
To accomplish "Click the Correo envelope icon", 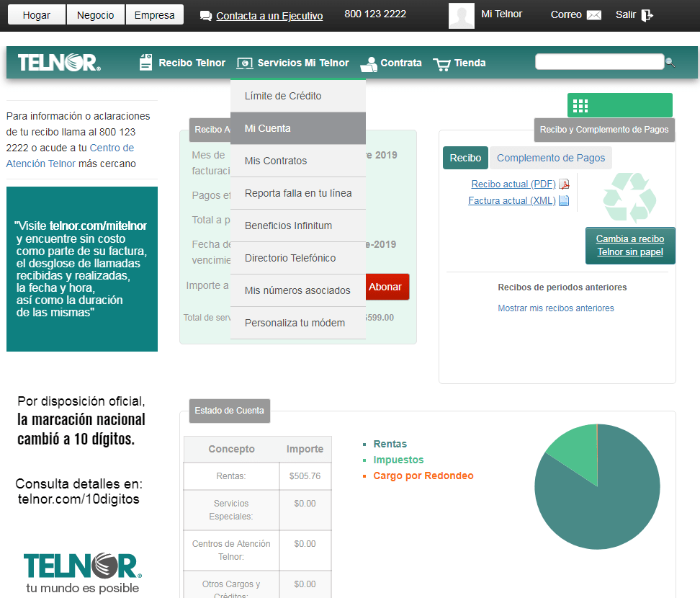I will pyautogui.click(x=593, y=15).
